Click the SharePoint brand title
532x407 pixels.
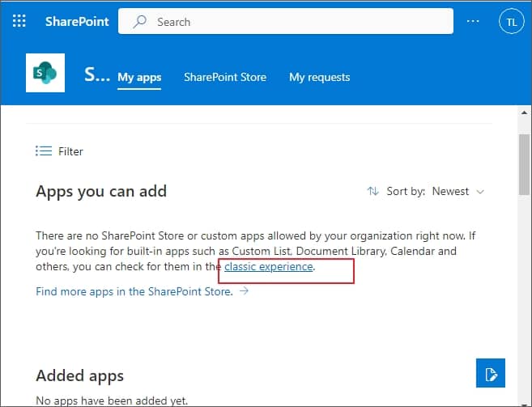(x=77, y=21)
